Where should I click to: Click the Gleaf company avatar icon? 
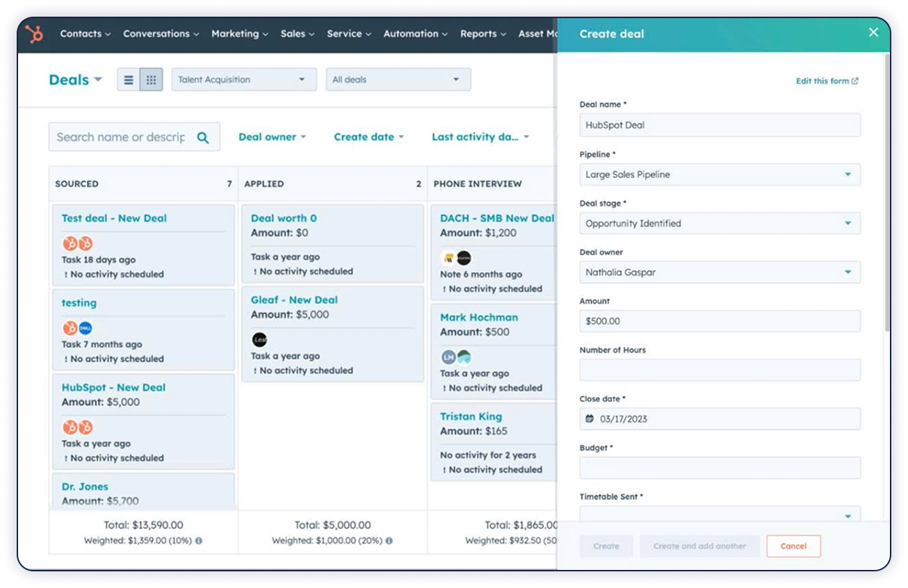pyautogui.click(x=259, y=340)
